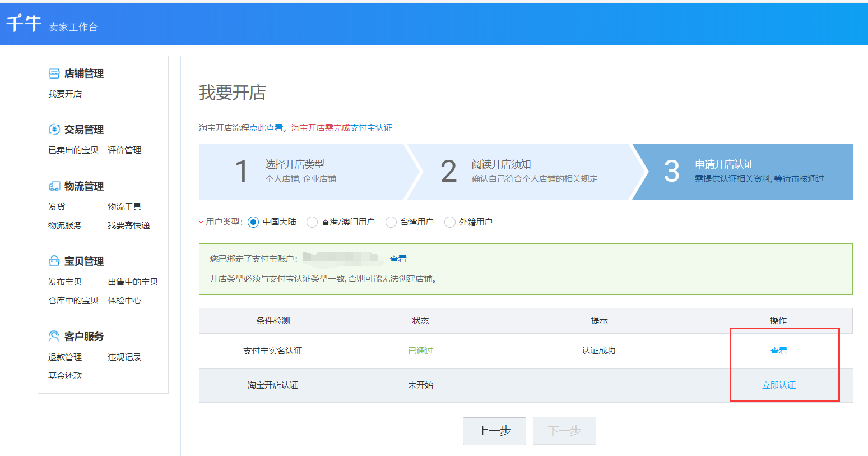Click the 客户服务 headset icon
Screen dimensions: 868x456
(53, 335)
